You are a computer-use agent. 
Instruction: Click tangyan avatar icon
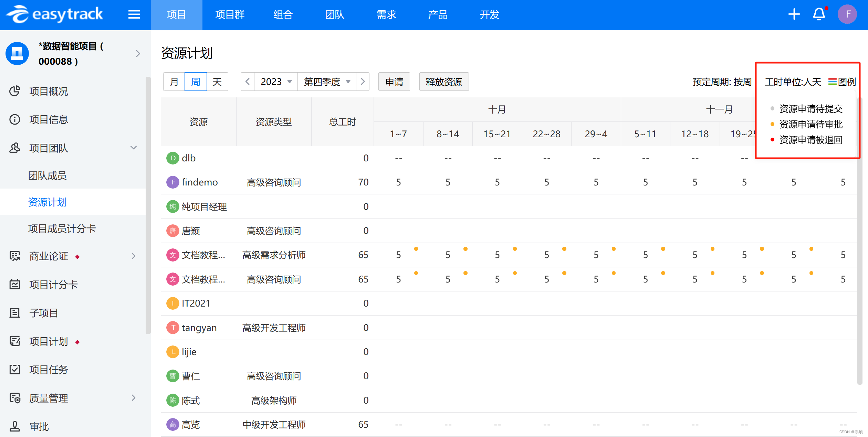(x=173, y=328)
